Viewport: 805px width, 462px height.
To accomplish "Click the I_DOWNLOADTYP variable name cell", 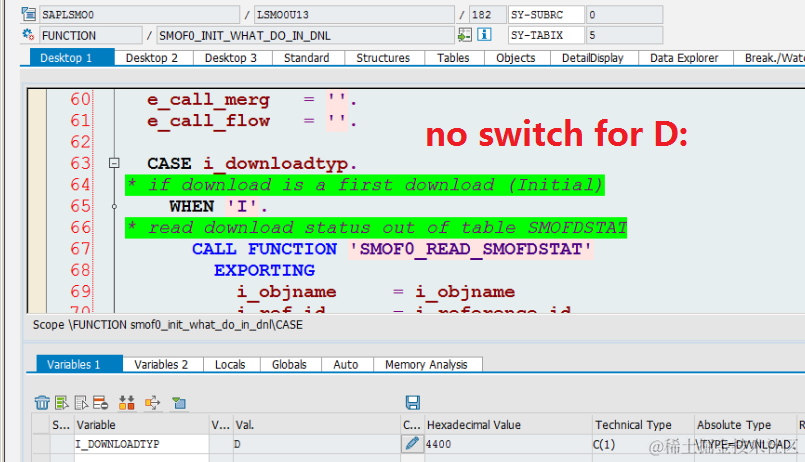I will click(142, 444).
